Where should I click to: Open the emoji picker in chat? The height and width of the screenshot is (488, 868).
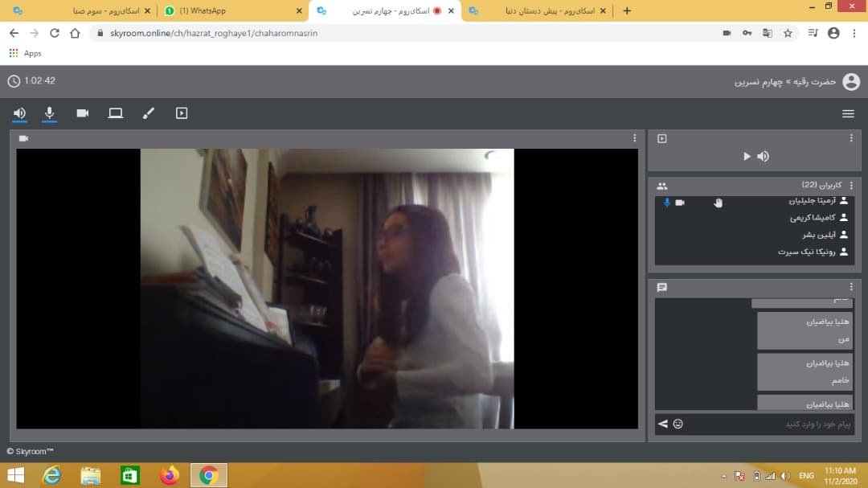click(x=678, y=424)
